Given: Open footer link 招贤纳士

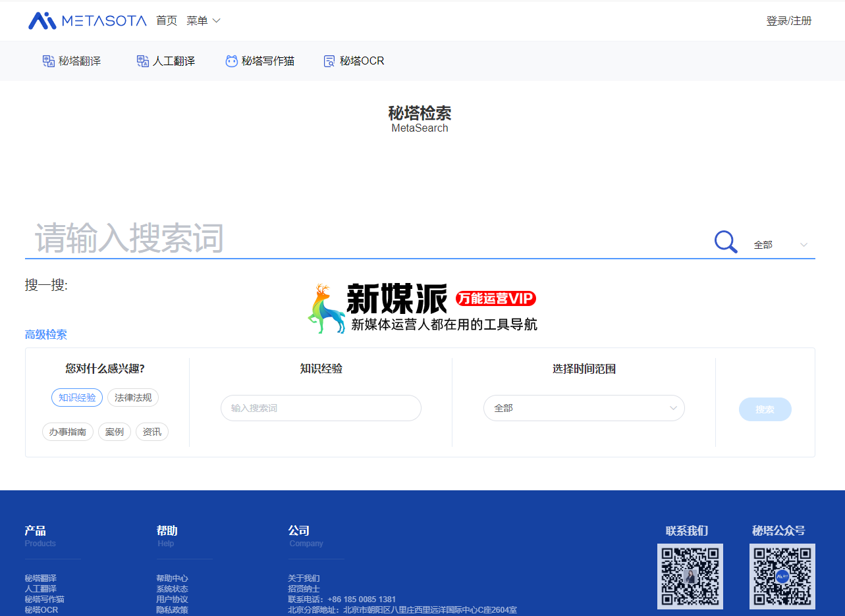Looking at the screenshot, I should coord(304,589).
